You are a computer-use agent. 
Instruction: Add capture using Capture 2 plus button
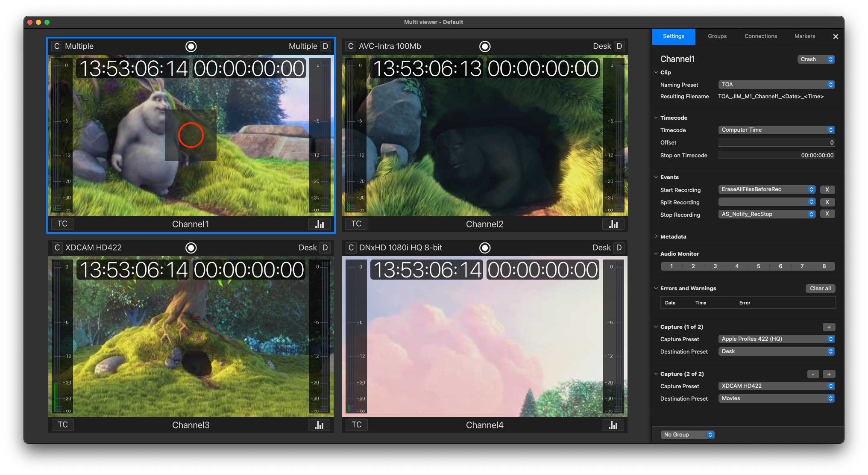pyautogui.click(x=829, y=374)
